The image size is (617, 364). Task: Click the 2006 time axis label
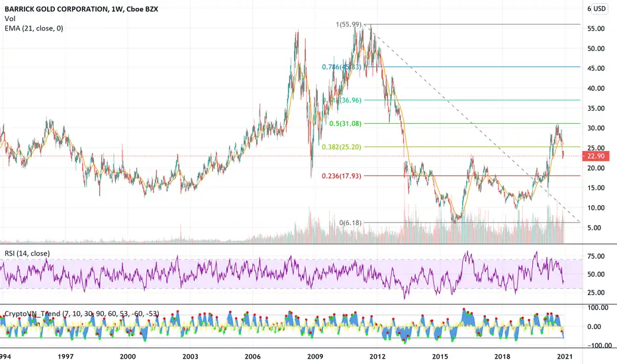point(253,357)
